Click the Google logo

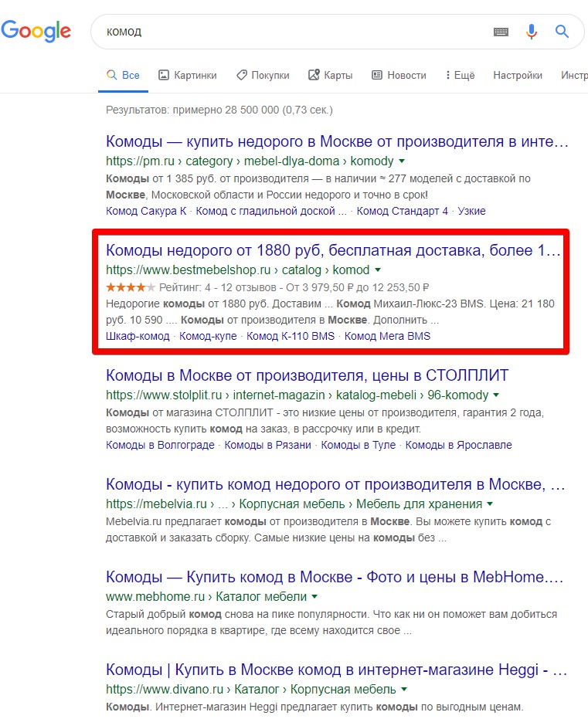point(36,31)
